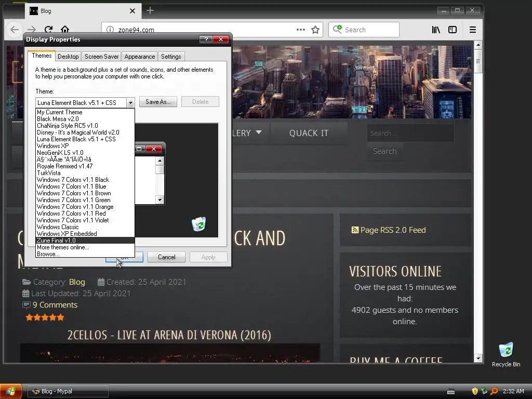The width and height of the screenshot is (532, 399).
Task: Click the page scrollbar up arrow
Action: pyautogui.click(x=478, y=45)
